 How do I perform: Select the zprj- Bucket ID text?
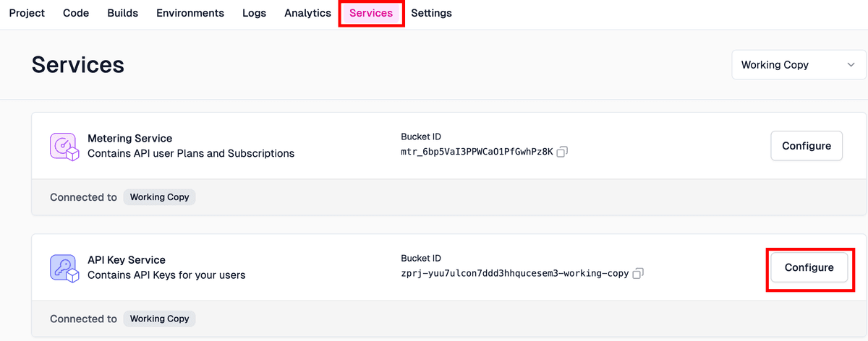click(514, 274)
